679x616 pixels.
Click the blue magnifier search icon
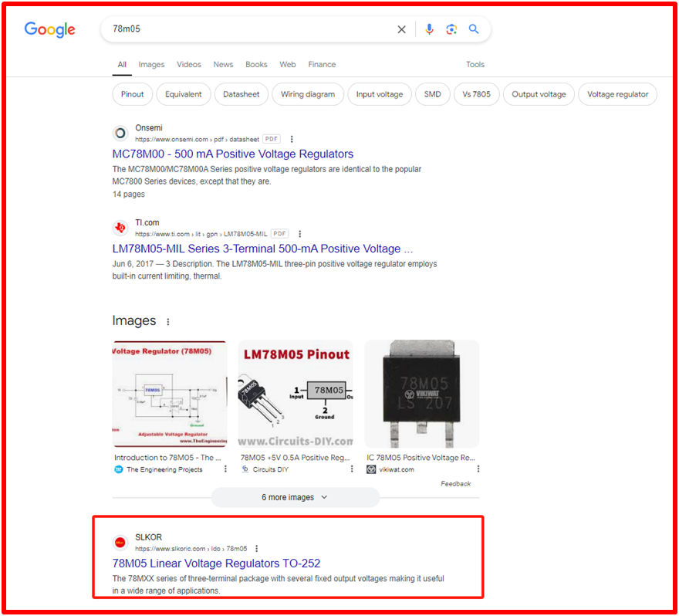[x=474, y=29]
